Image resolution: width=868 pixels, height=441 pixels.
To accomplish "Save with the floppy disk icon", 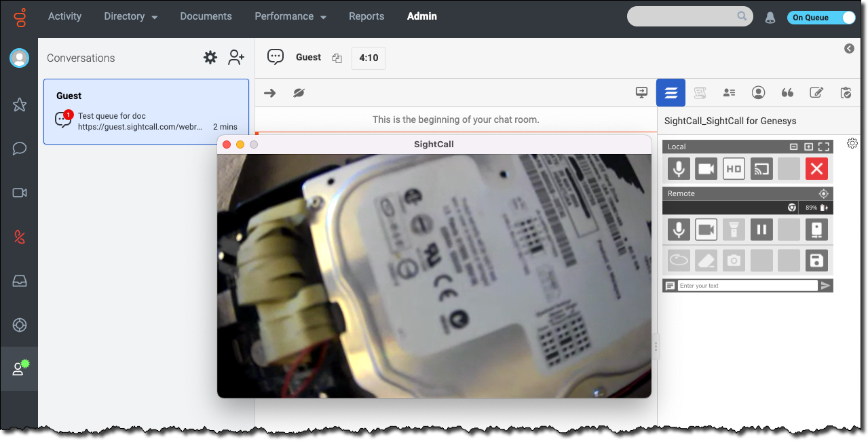I will click(816, 260).
